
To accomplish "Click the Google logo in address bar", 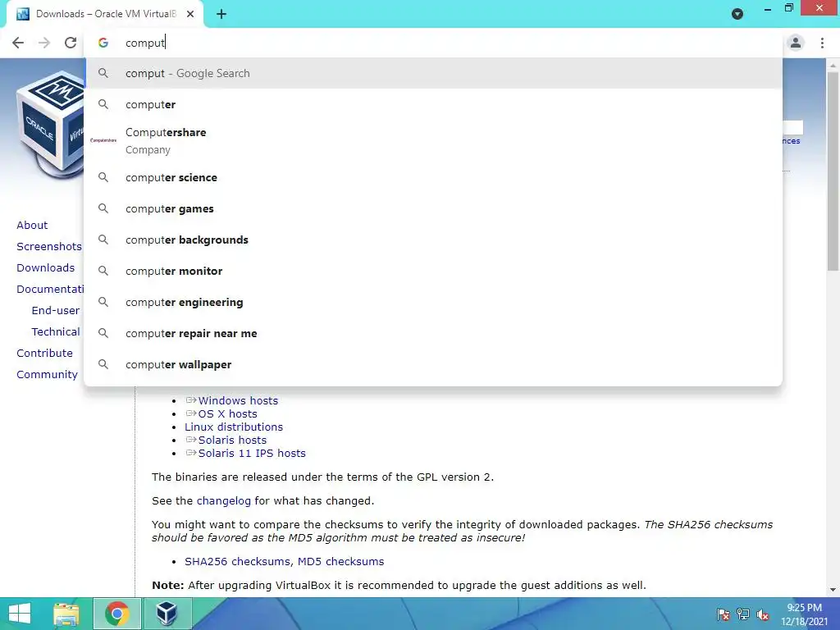I will (x=103, y=43).
